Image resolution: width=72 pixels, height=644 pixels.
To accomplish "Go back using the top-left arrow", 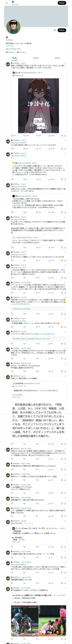I will pos(7,3).
